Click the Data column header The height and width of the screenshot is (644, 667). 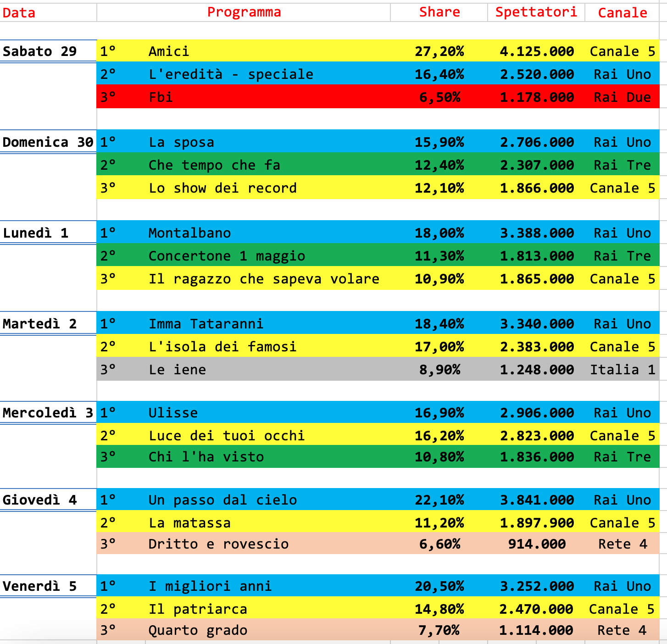click(x=19, y=13)
